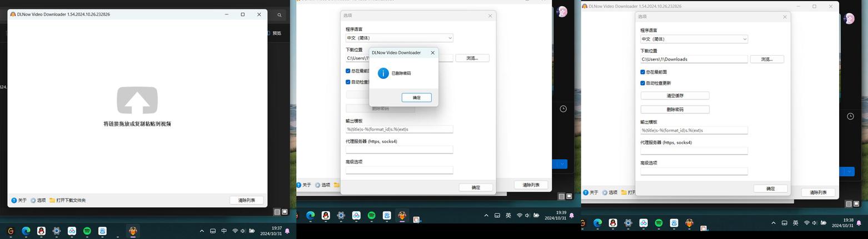Close the DLNow Video Downloader message box
868x239 pixels.
[x=433, y=53]
